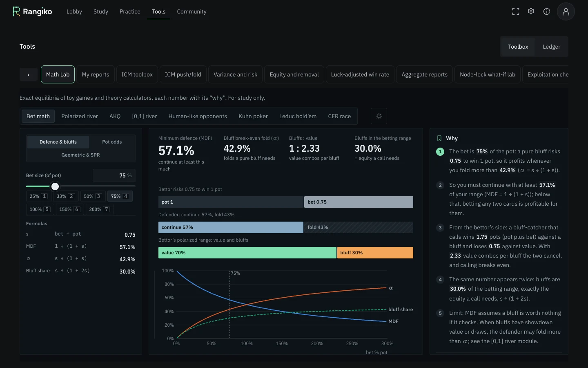Viewport: 588px width, 368px height.
Task: Open the Lobby nav item
Action: (x=74, y=11)
